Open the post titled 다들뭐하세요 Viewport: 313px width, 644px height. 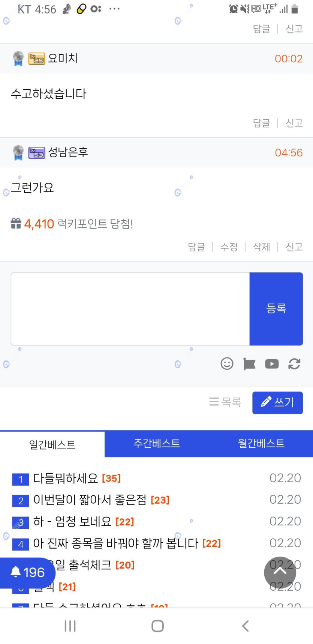(x=66, y=478)
